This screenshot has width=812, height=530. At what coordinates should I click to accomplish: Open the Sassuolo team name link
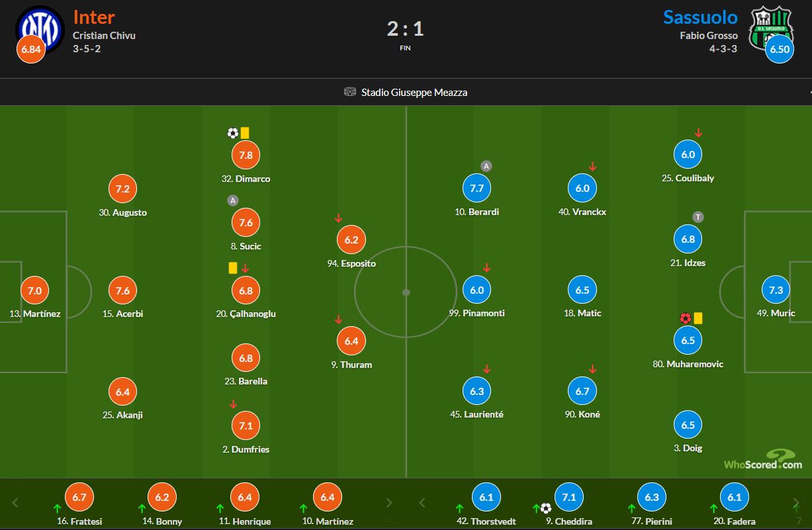pos(700,17)
